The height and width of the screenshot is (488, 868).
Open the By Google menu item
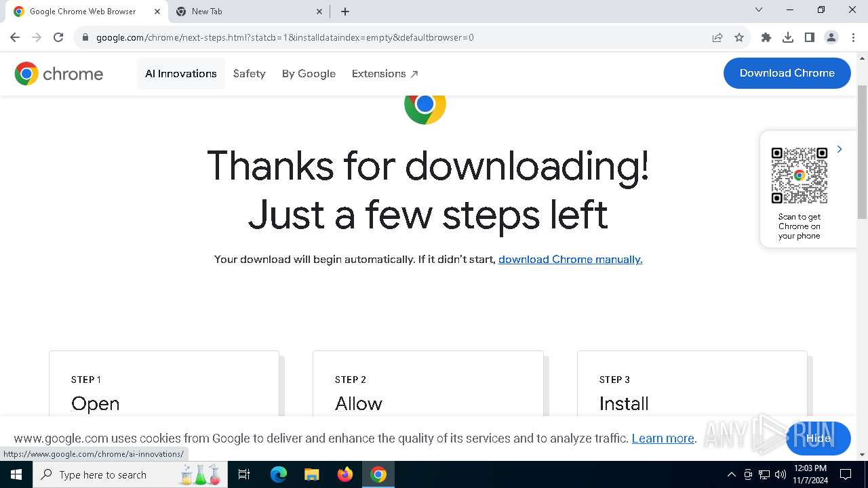click(309, 73)
